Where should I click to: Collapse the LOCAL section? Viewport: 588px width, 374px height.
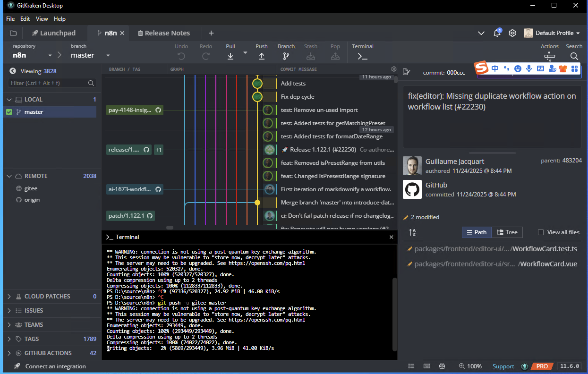pos(9,100)
